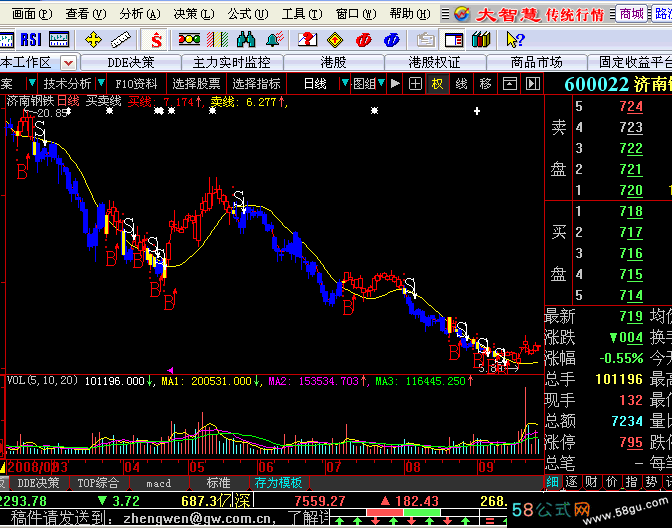Open the alarm bell alert icon
The height and width of the screenshot is (528, 672).
[275, 40]
